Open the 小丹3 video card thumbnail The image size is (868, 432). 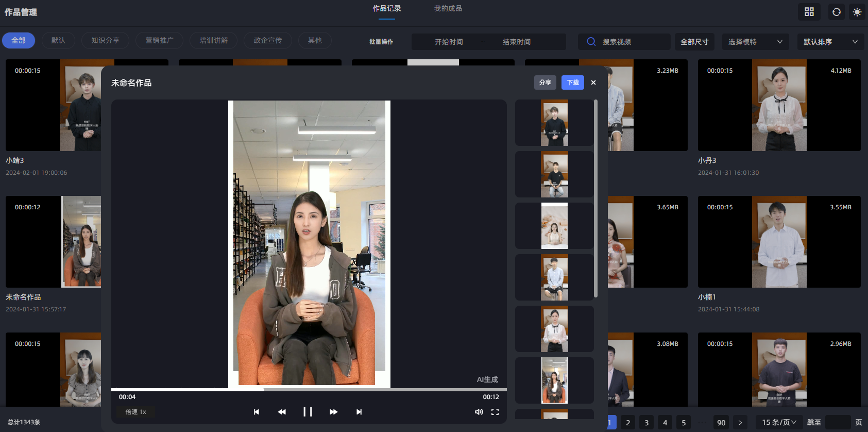coord(779,105)
